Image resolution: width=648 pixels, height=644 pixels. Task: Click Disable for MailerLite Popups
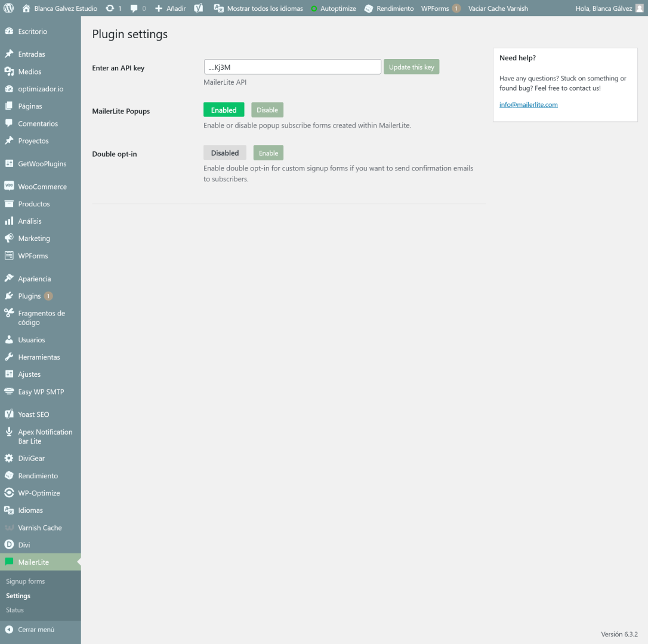click(x=267, y=110)
